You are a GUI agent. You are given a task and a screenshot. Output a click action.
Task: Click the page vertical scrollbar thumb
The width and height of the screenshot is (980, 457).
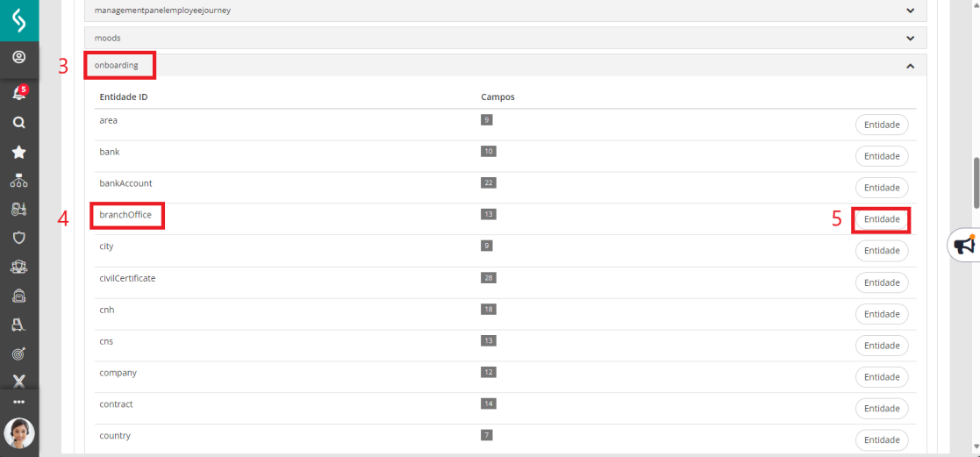tap(976, 182)
